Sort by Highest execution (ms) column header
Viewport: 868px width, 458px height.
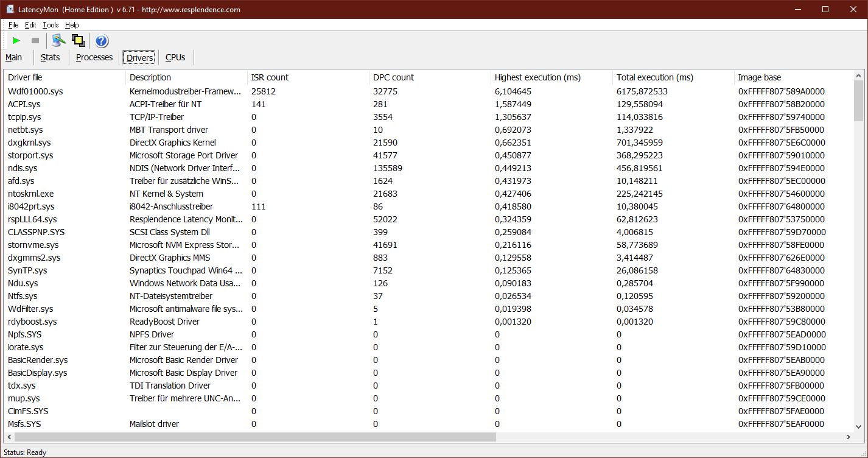551,77
